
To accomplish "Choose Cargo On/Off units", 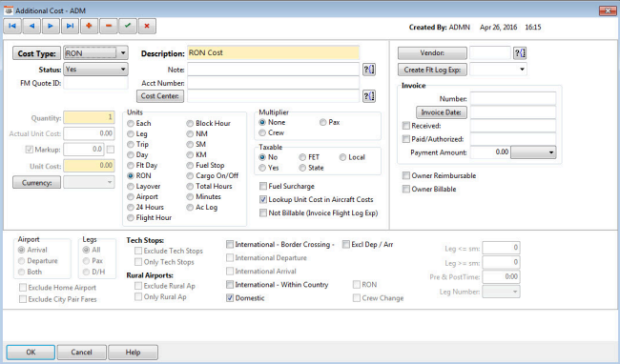I will pyautogui.click(x=190, y=176).
